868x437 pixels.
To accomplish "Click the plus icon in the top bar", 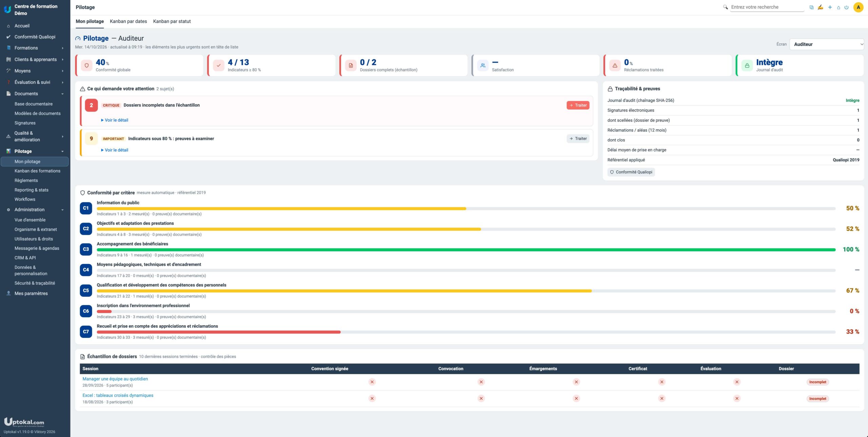I will pos(830,7).
